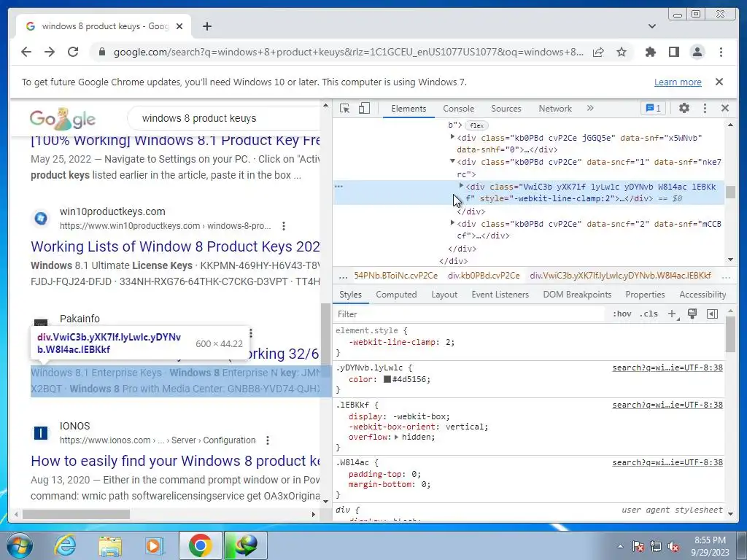Screen dimensions: 747x560
Task: Click the -webkit-line-clamp value 2
Action: [x=448, y=342]
